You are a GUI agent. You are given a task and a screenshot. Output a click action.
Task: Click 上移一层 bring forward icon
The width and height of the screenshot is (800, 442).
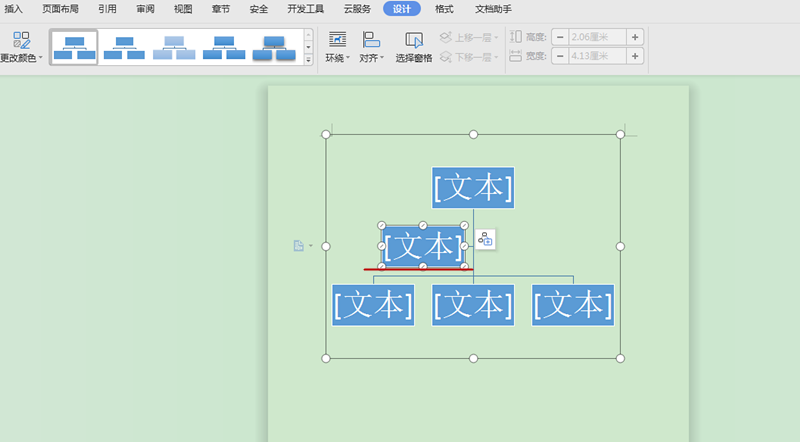click(x=446, y=37)
